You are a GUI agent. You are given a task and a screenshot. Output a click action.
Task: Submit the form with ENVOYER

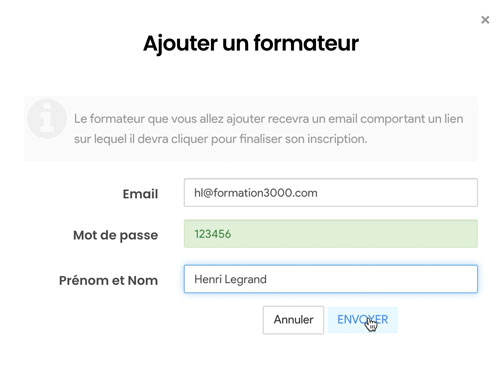pos(363,320)
